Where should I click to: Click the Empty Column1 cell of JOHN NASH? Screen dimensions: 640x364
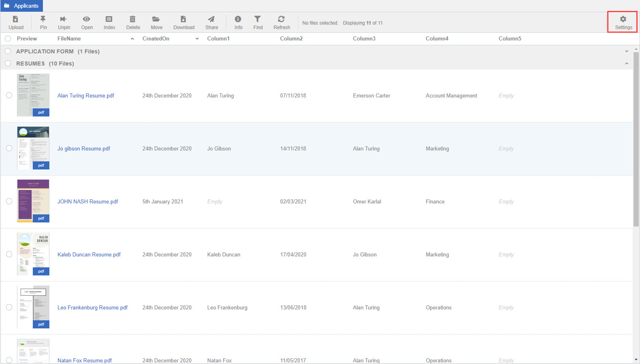[215, 201]
